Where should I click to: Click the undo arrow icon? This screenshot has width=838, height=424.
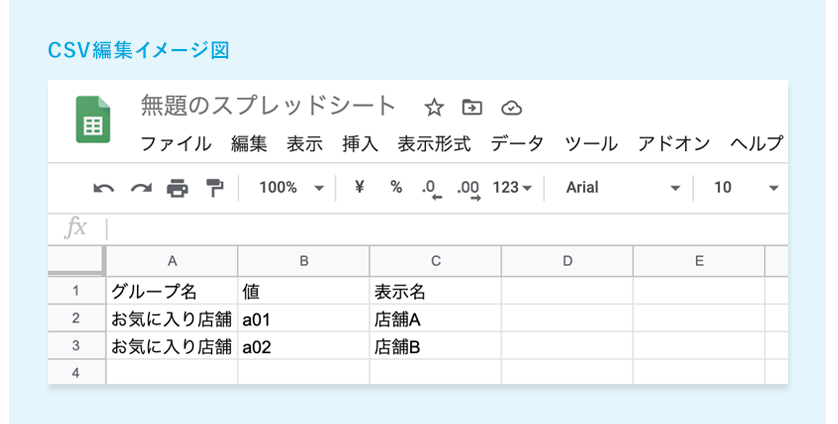tap(104, 188)
